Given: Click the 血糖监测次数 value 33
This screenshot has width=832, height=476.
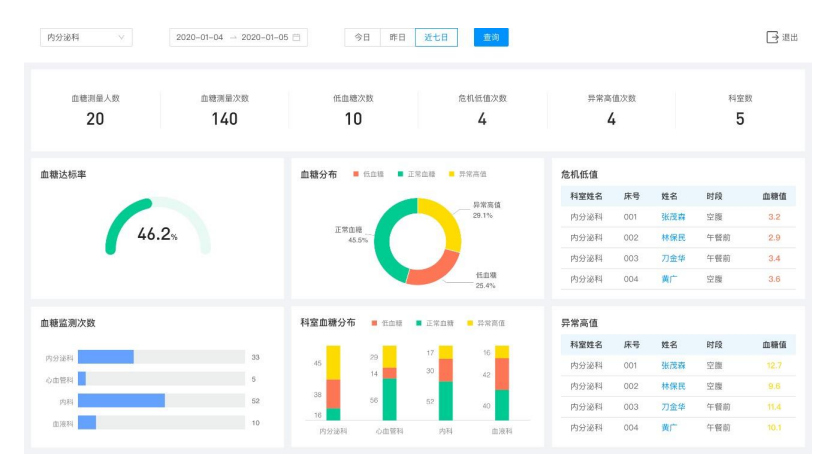Looking at the screenshot, I should [256, 357].
